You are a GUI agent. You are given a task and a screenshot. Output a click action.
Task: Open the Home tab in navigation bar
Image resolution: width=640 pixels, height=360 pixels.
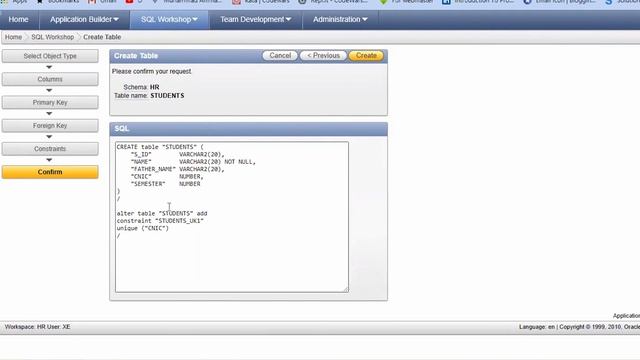click(18, 19)
